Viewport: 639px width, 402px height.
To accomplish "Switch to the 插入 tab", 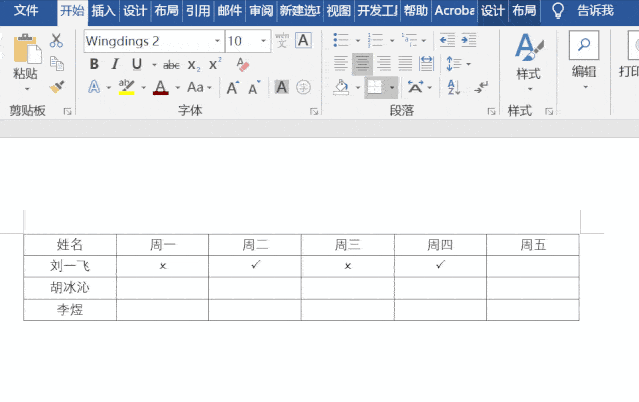I will point(104,10).
